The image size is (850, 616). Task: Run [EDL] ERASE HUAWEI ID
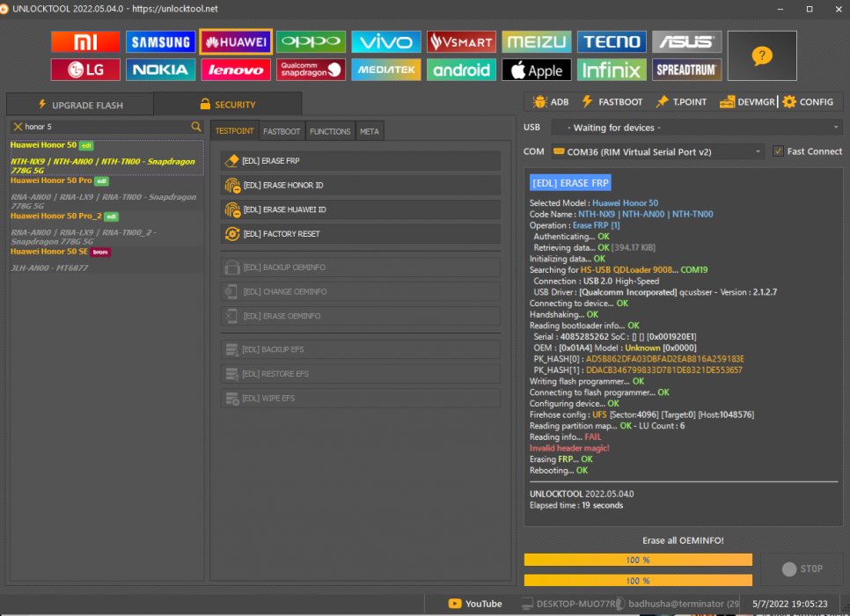[x=361, y=209]
